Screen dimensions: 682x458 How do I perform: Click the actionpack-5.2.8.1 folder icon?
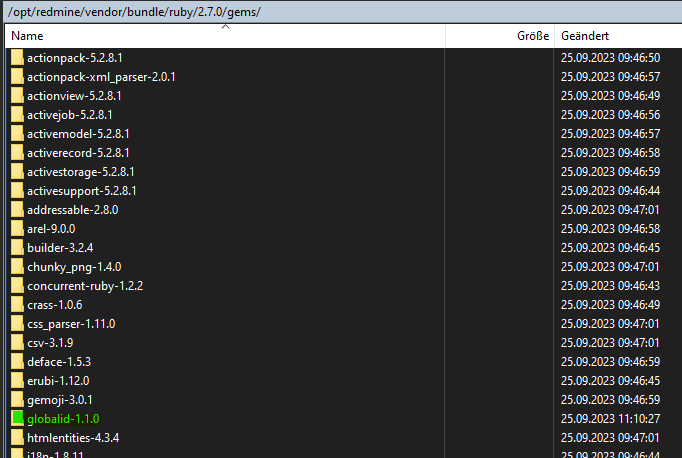click(17, 58)
